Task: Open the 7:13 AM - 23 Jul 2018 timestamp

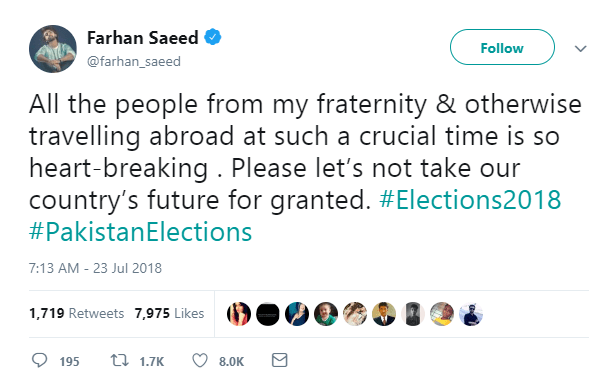Action: pos(95,268)
